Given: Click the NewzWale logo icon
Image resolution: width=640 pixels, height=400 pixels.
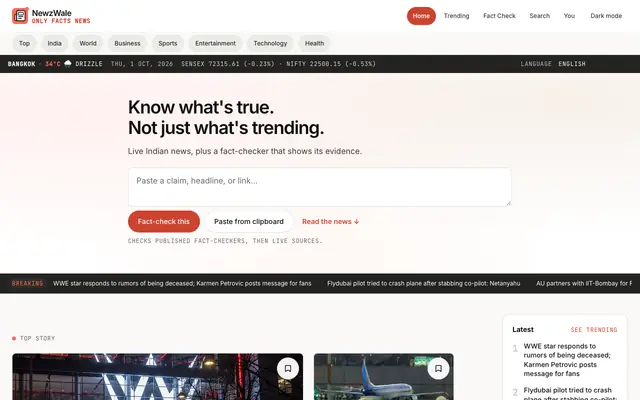Looking at the screenshot, I should click(20, 16).
